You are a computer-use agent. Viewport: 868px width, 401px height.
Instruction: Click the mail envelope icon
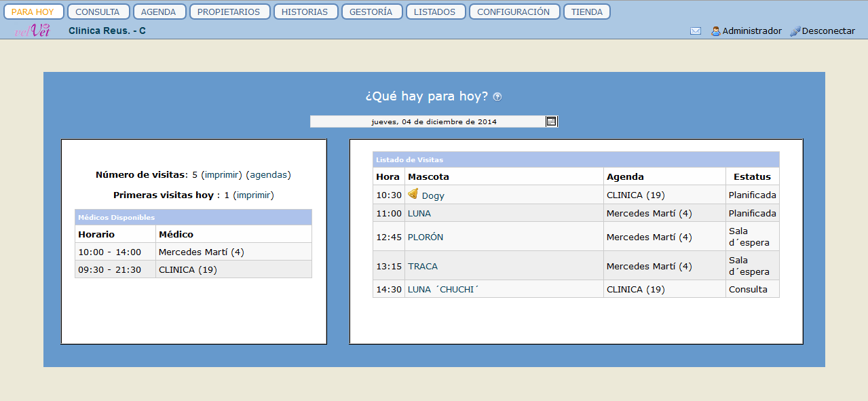695,31
